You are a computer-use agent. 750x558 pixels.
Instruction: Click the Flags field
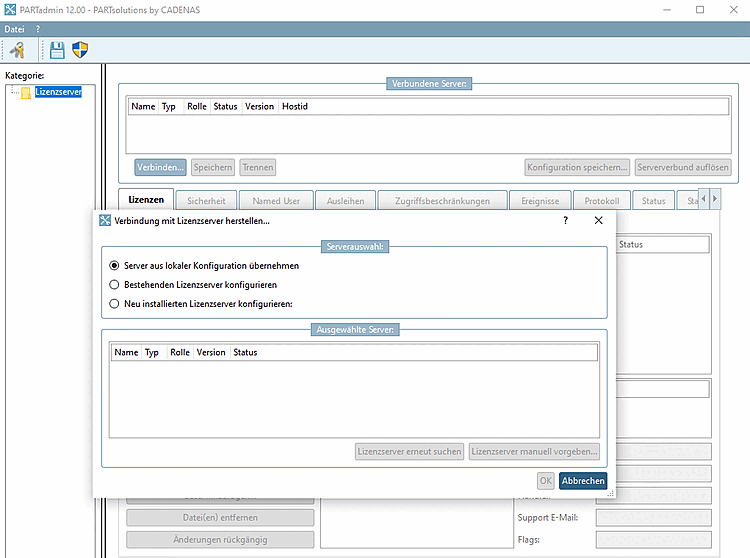(653, 539)
